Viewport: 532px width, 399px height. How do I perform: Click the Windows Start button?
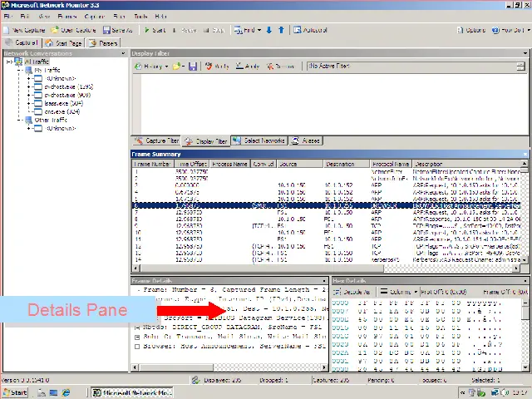[x=15, y=392]
